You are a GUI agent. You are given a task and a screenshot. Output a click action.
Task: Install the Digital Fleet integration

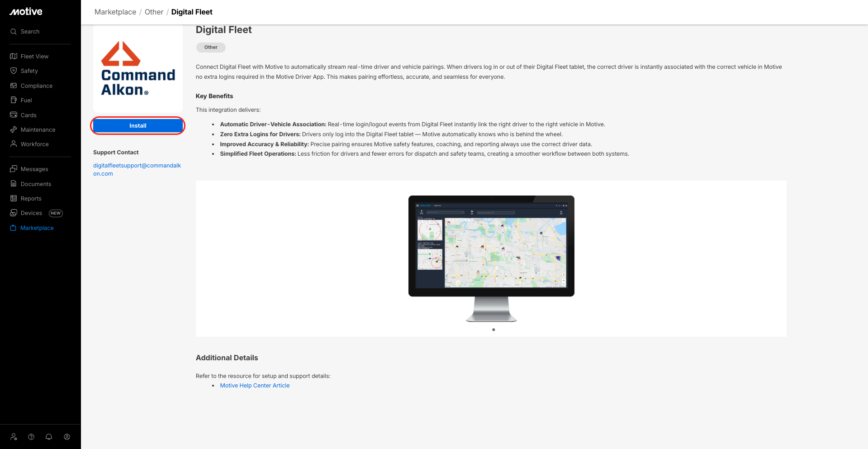tap(138, 126)
